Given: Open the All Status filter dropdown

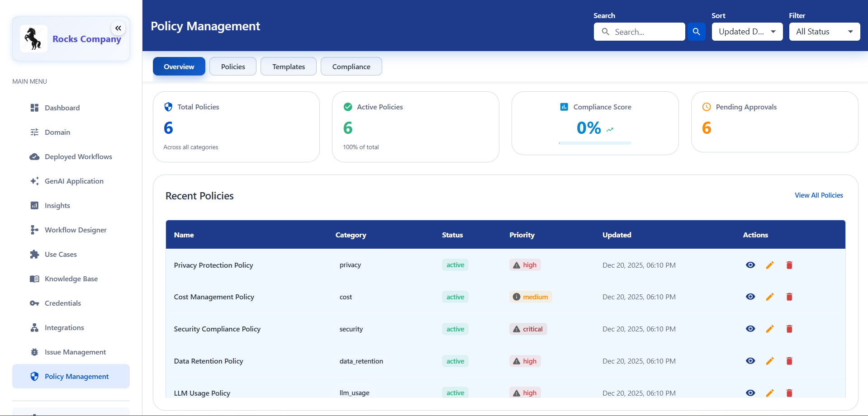Looking at the screenshot, I should [824, 32].
